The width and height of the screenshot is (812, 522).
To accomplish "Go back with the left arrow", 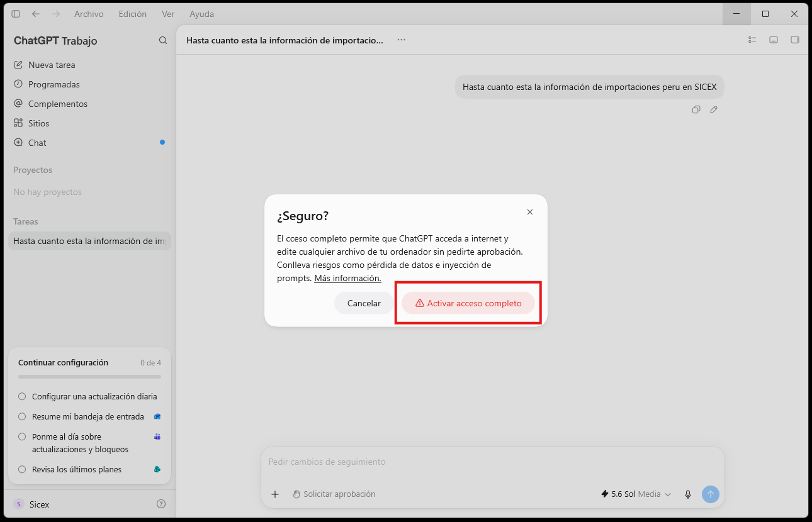I will 36,14.
